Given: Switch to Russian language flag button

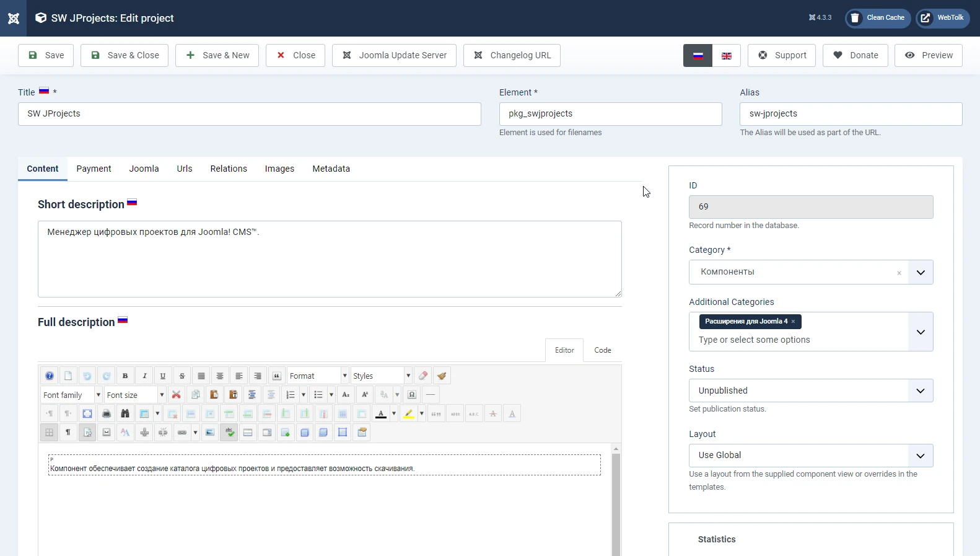Looking at the screenshot, I should click(x=698, y=56).
